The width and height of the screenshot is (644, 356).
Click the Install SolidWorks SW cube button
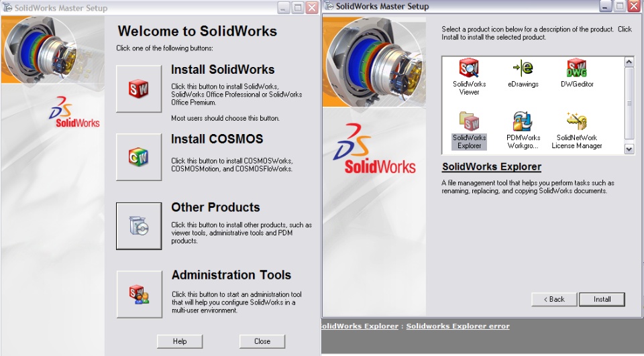[x=139, y=88]
